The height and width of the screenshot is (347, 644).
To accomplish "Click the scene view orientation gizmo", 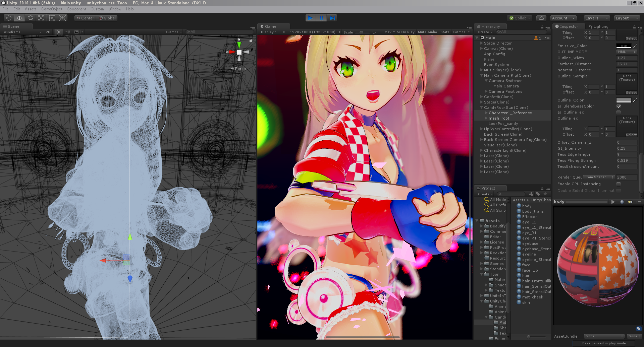I will pyautogui.click(x=239, y=52).
